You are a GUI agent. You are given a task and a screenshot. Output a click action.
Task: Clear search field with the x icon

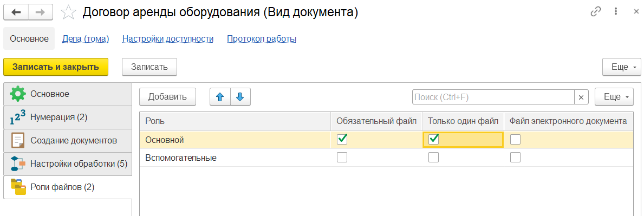pyautogui.click(x=581, y=97)
